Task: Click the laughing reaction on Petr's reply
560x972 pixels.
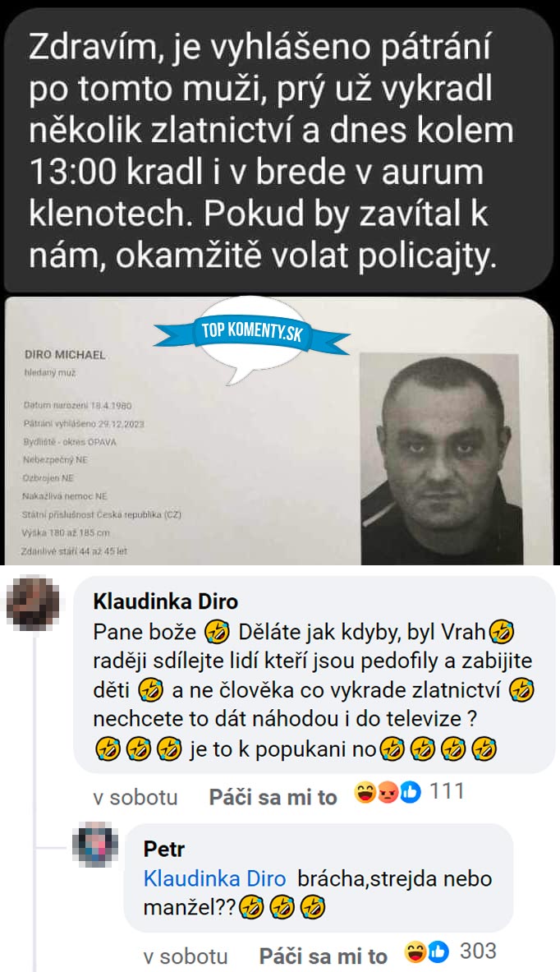Action: 415,951
